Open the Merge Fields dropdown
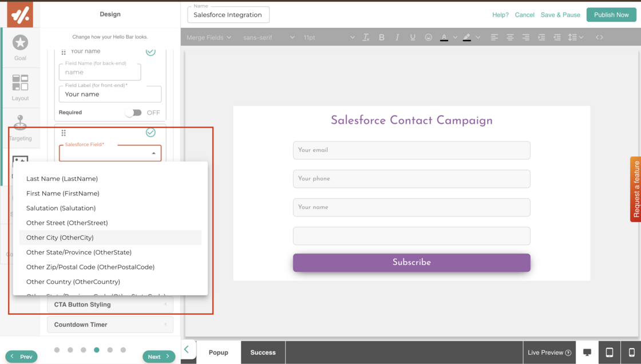Screen dimensions: 641x364 (209, 37)
